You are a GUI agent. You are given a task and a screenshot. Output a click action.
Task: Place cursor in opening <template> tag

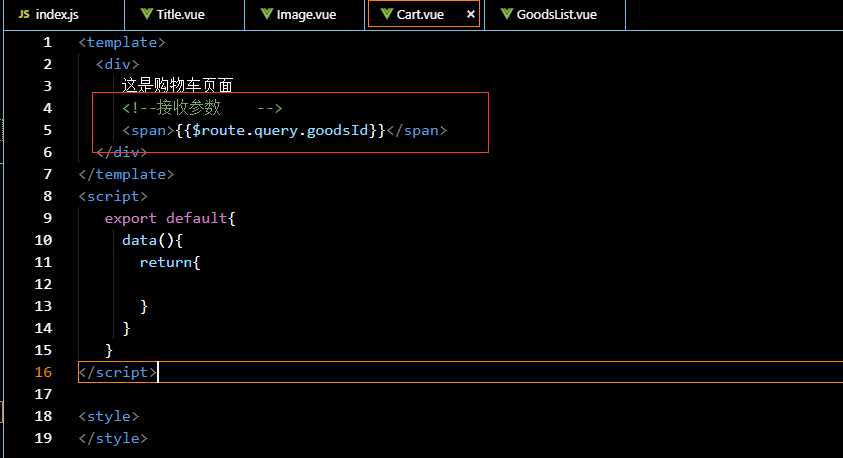[122, 42]
